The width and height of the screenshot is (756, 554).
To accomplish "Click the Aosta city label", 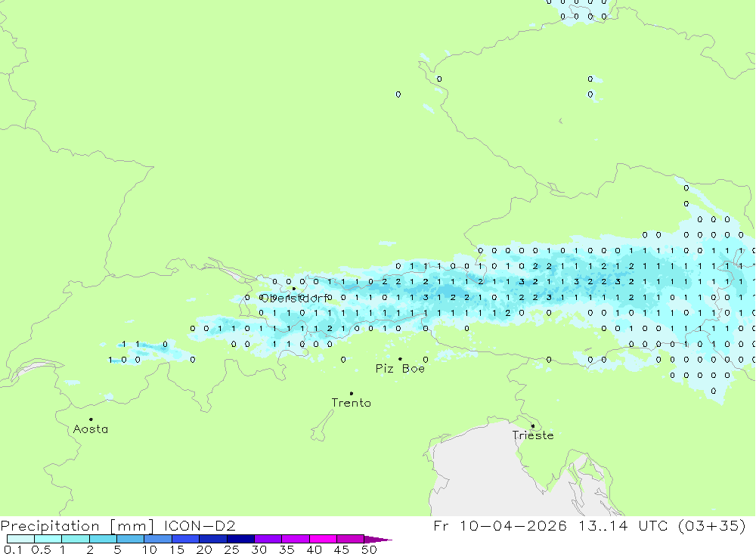I will tap(91, 429).
